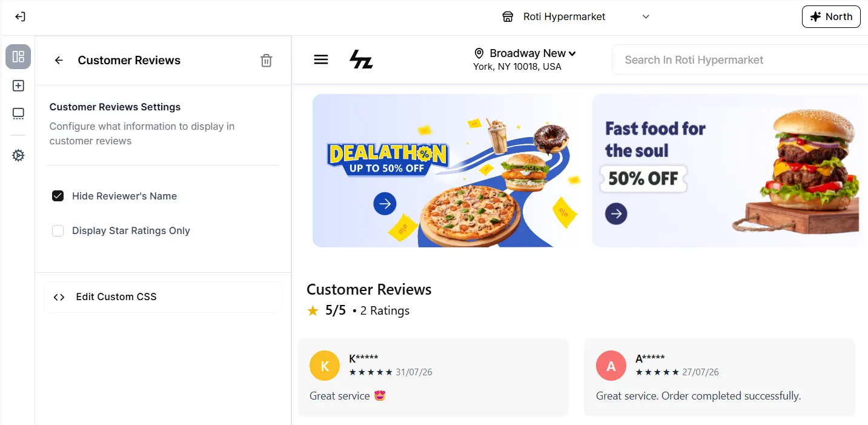This screenshot has width=868, height=425.
Task: Focus the Search In Roti Hypermarket field
Action: click(740, 60)
